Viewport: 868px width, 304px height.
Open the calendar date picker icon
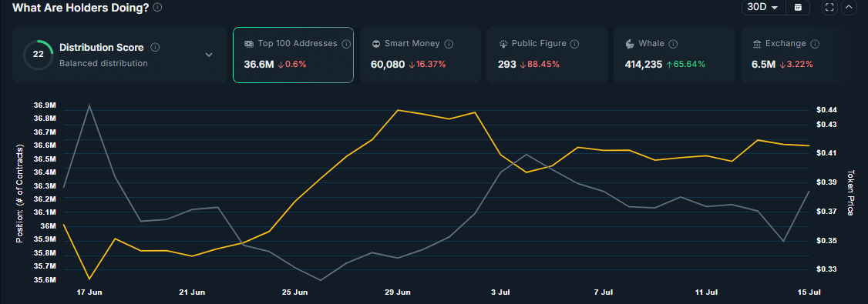click(798, 7)
